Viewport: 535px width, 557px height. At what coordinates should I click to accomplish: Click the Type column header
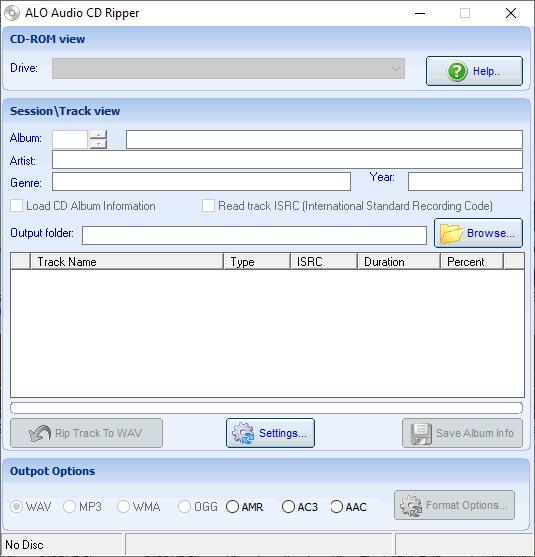tap(257, 262)
